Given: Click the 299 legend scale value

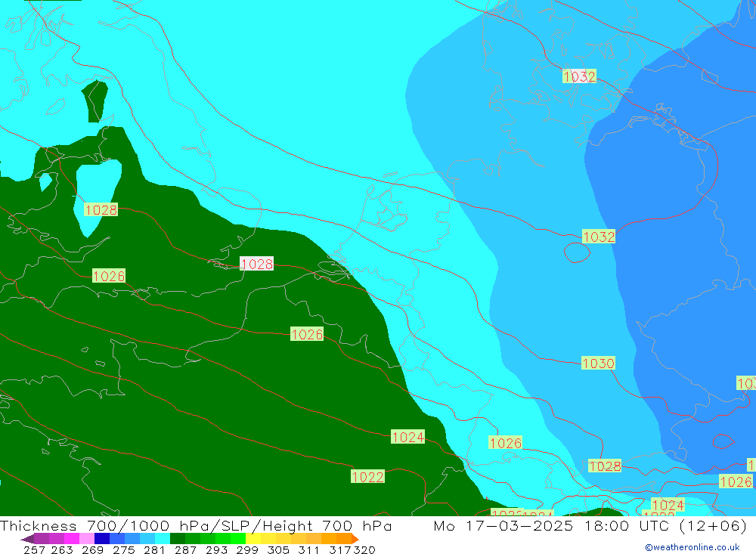Looking at the screenshot, I should (x=247, y=549).
